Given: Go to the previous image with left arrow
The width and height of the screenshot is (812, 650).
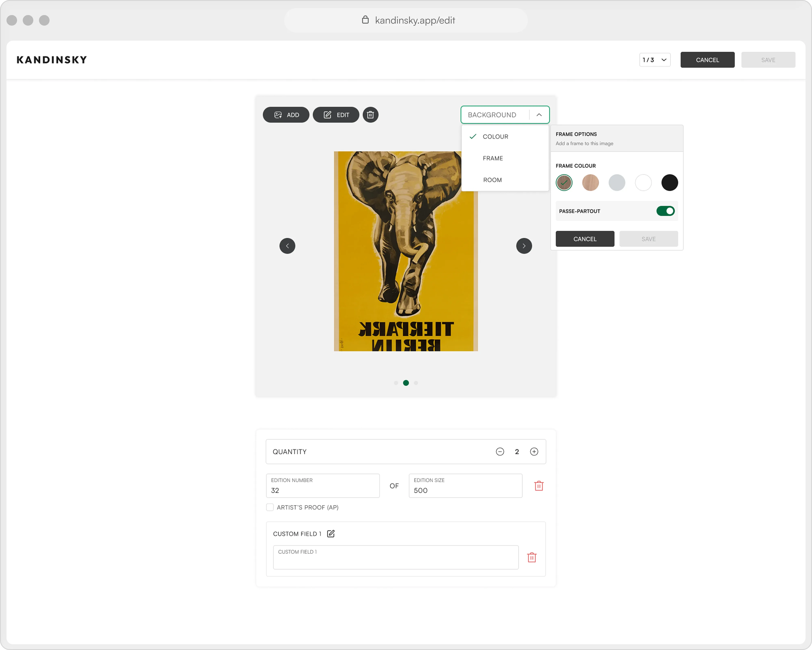Looking at the screenshot, I should tap(287, 246).
